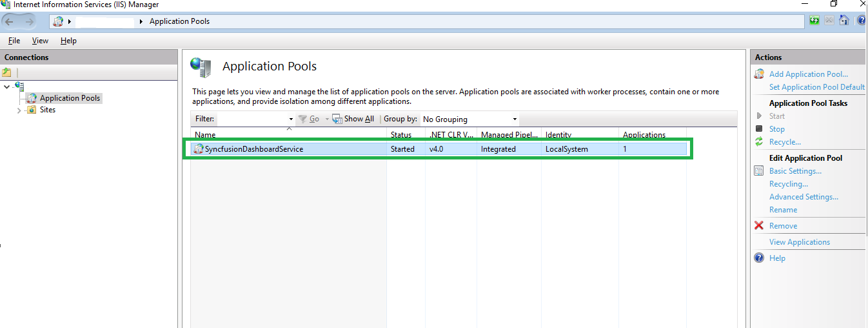The image size is (868, 328).
Task: Click the Recycle action link
Action: point(785,142)
